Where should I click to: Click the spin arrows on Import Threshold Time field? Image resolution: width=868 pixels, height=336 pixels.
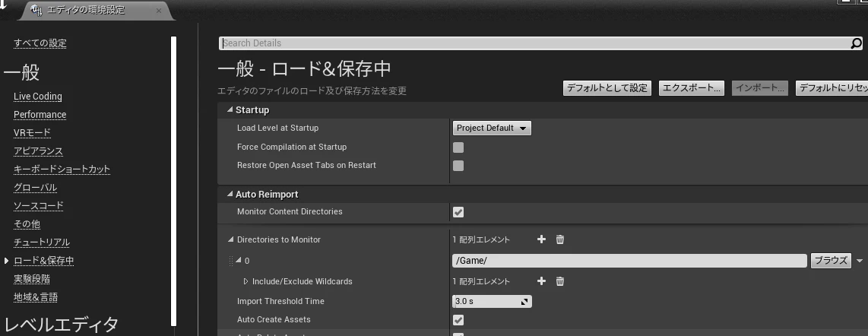pyautogui.click(x=524, y=302)
